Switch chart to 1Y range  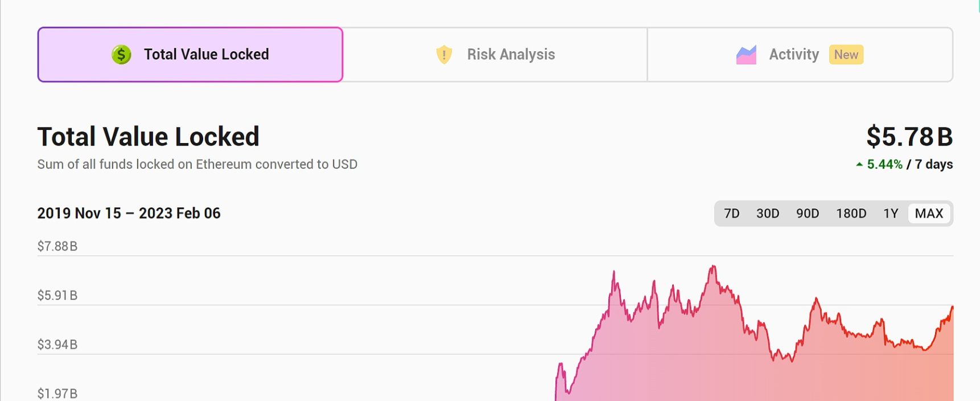coord(891,214)
